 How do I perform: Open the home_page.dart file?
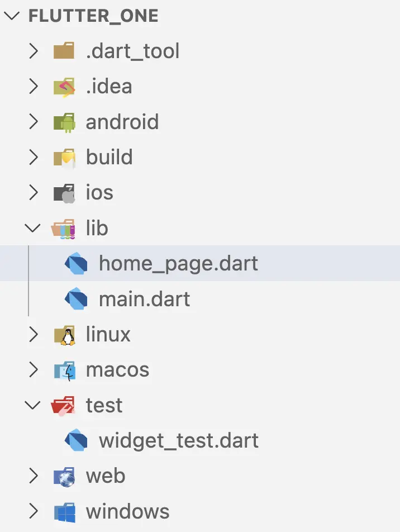(178, 263)
